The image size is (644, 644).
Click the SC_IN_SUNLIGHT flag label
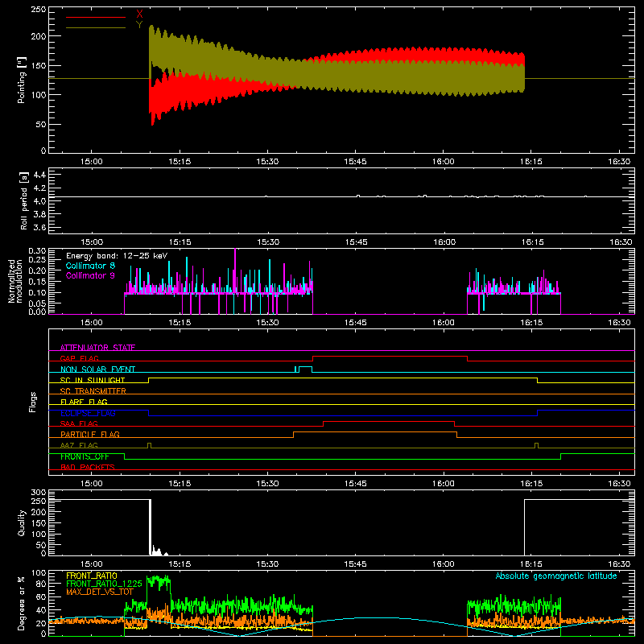[x=93, y=380]
